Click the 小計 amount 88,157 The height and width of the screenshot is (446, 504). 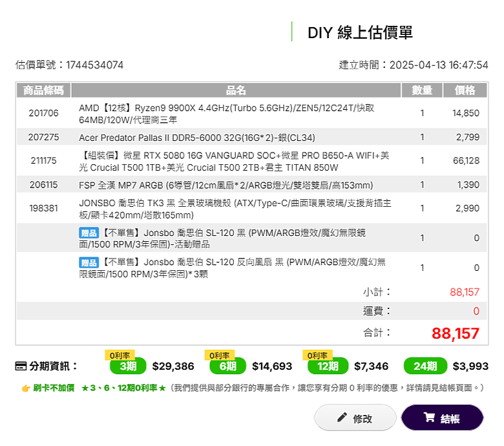coord(465,292)
